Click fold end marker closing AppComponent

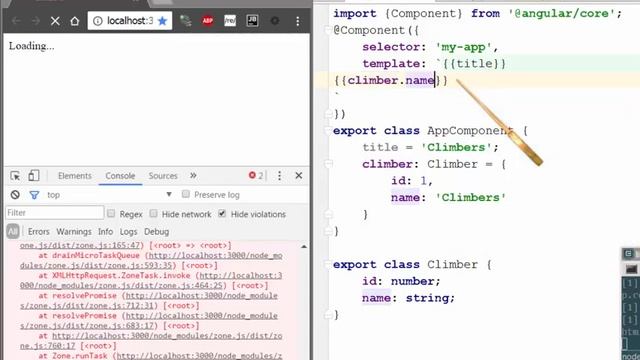pos(328,231)
